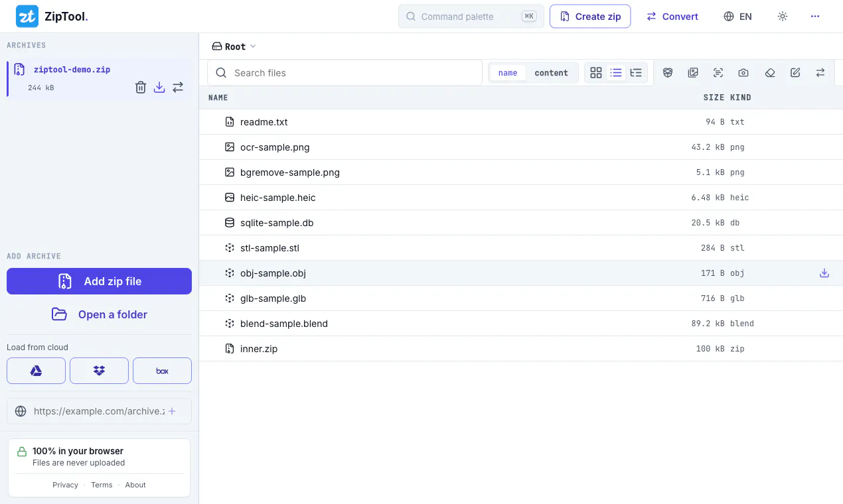Sort by the SIZE column header

coord(714,97)
